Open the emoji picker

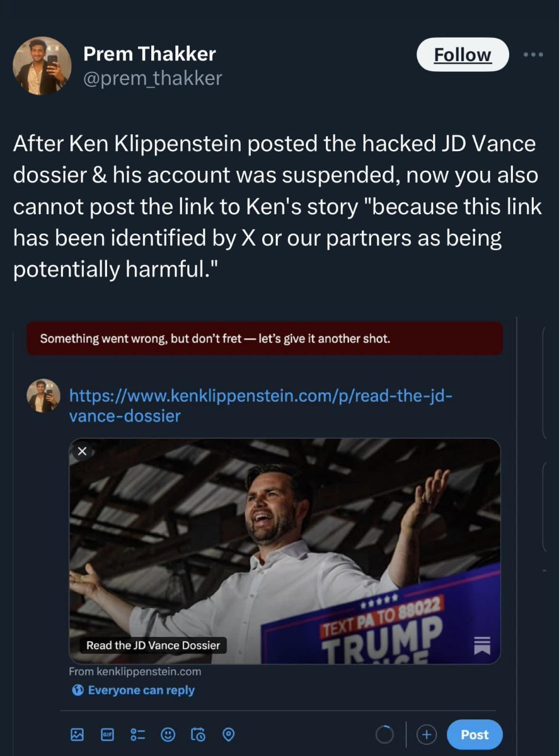pos(168,735)
